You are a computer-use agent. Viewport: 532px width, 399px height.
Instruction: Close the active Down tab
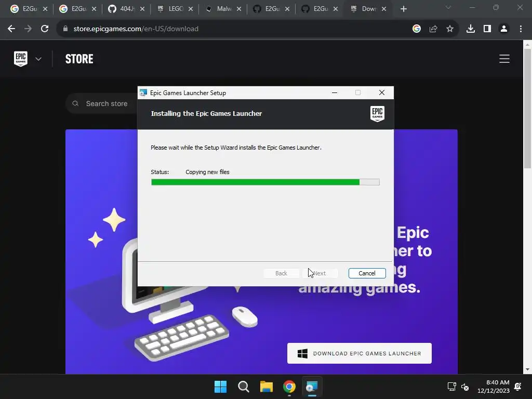384,9
